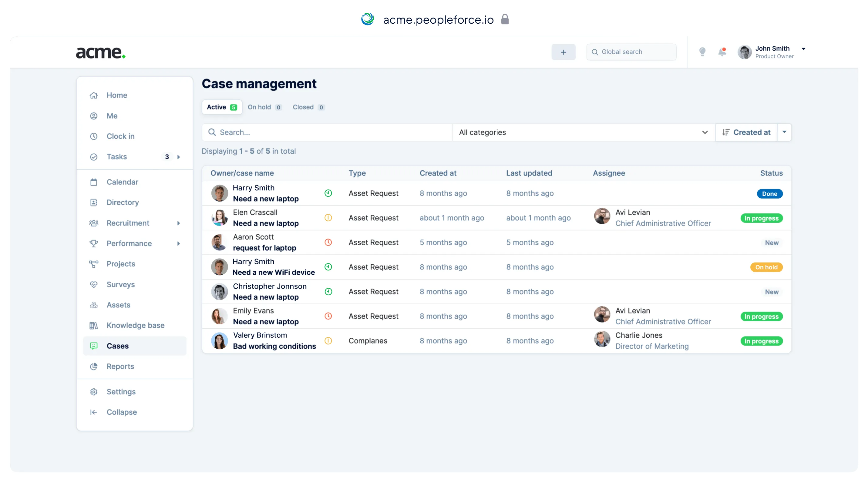Open Assets in the sidebar
Viewport: 868px width, 482px height.
[x=118, y=304]
